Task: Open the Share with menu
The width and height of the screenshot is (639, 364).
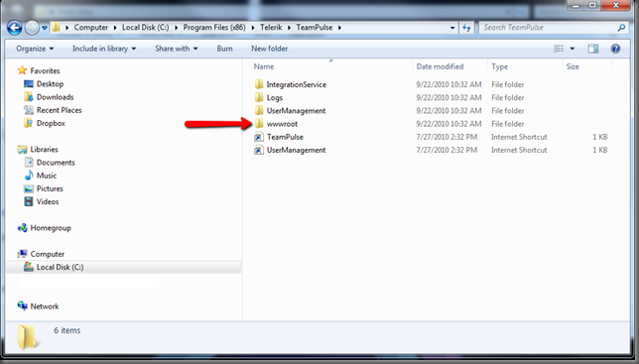Action: [176, 49]
